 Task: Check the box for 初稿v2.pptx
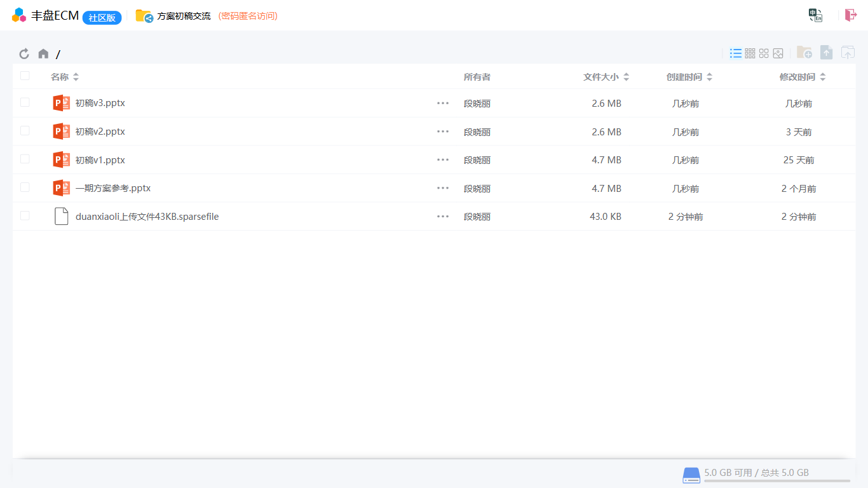click(25, 130)
